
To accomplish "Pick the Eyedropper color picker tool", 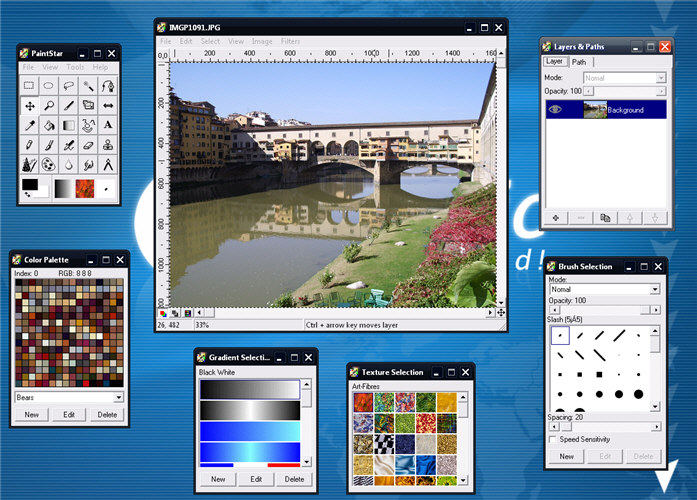I will click(29, 125).
